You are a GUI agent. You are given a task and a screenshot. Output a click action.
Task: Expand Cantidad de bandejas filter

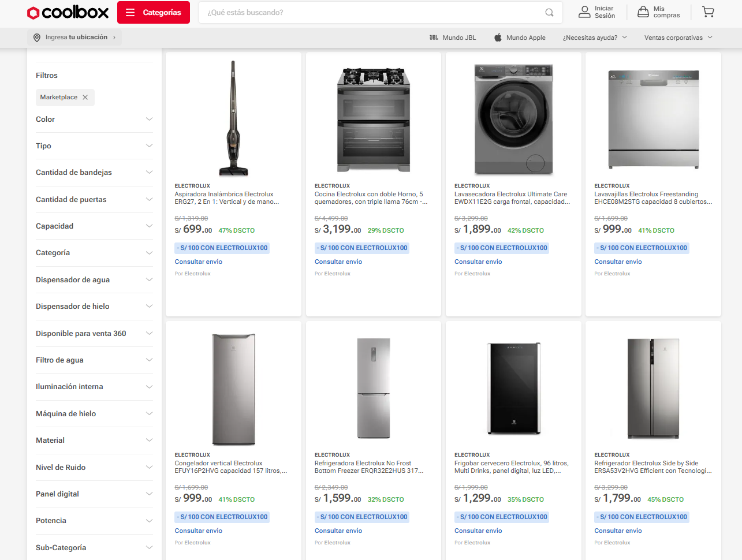(94, 173)
